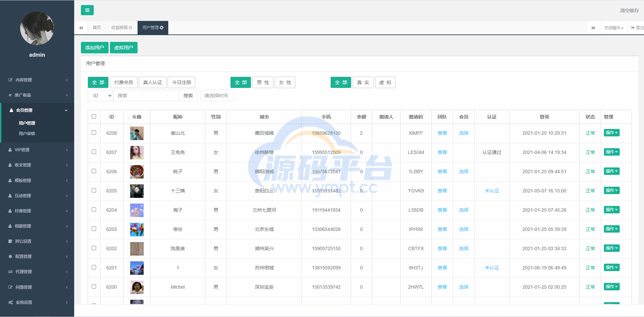Expand the 系统设置 chevron arrow

coord(67,302)
